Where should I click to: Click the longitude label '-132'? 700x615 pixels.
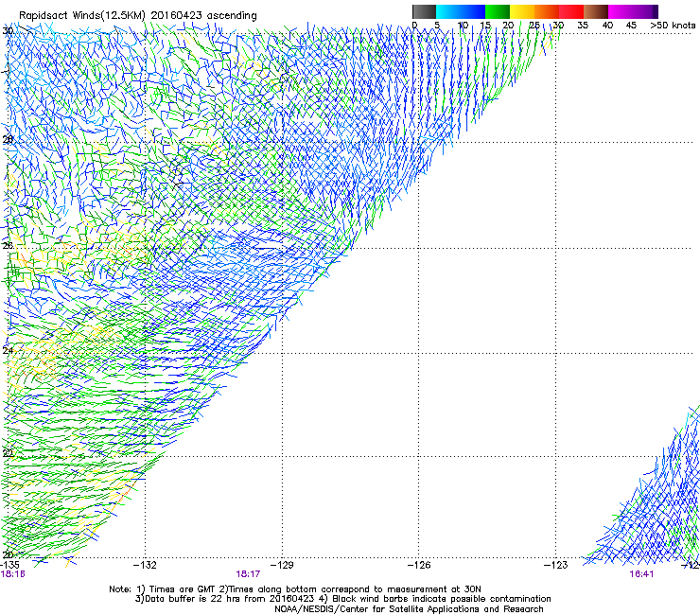tap(145, 565)
